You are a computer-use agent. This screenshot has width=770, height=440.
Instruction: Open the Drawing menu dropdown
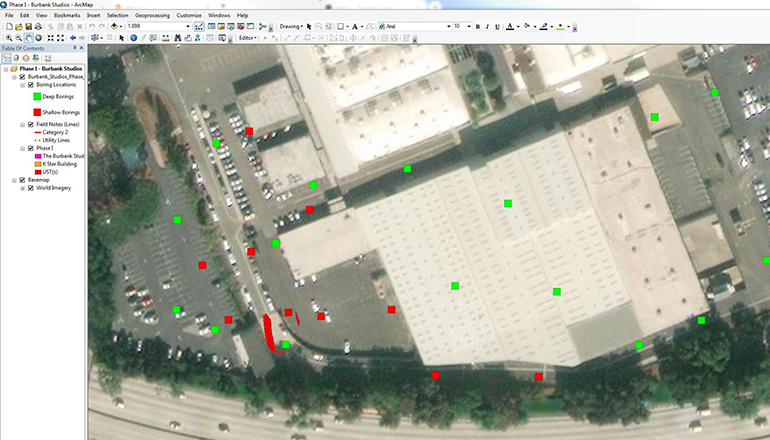point(291,27)
